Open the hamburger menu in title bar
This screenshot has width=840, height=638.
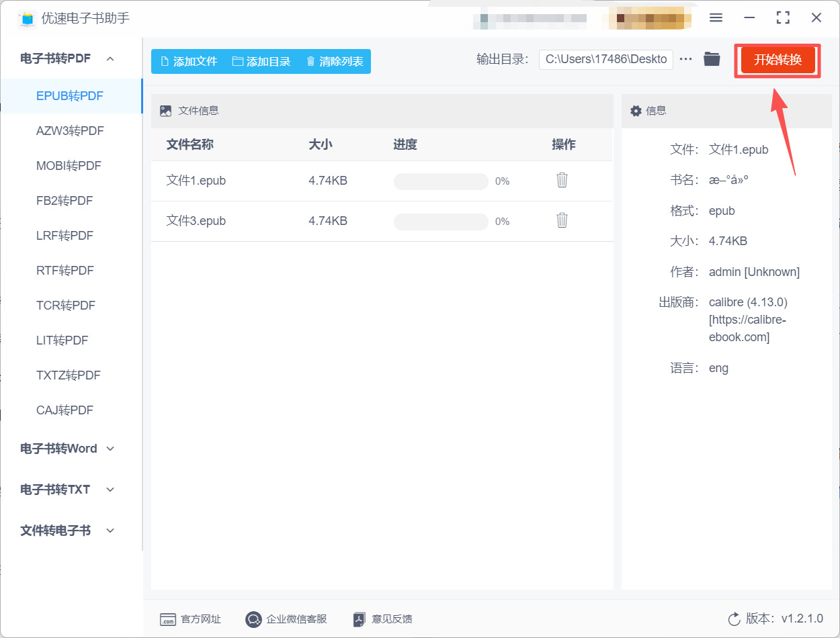716,18
